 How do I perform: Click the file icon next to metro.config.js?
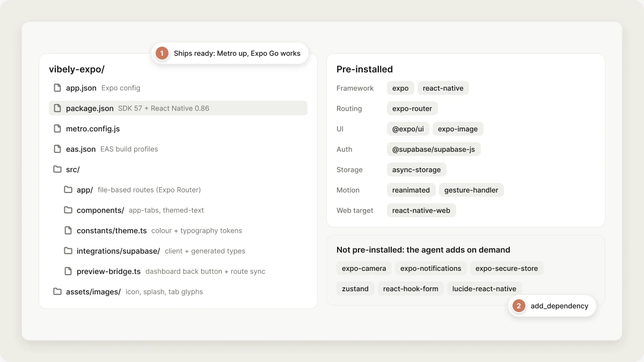[57, 129]
